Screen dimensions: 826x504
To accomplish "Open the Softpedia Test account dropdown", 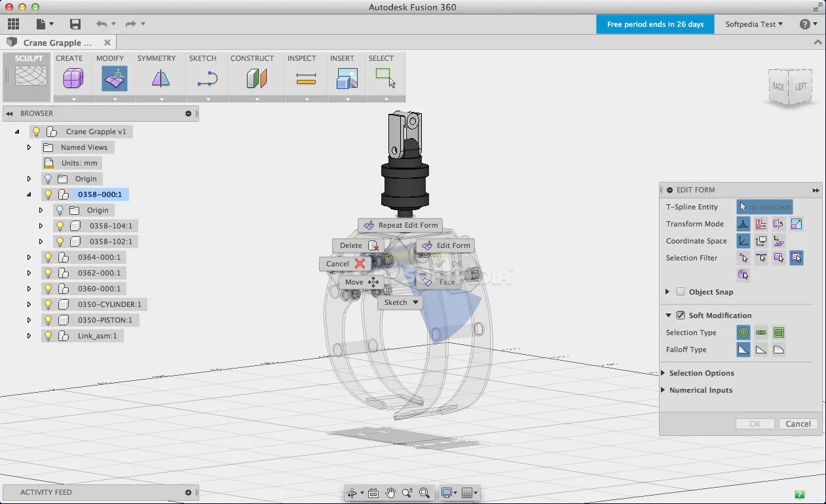I will point(754,24).
